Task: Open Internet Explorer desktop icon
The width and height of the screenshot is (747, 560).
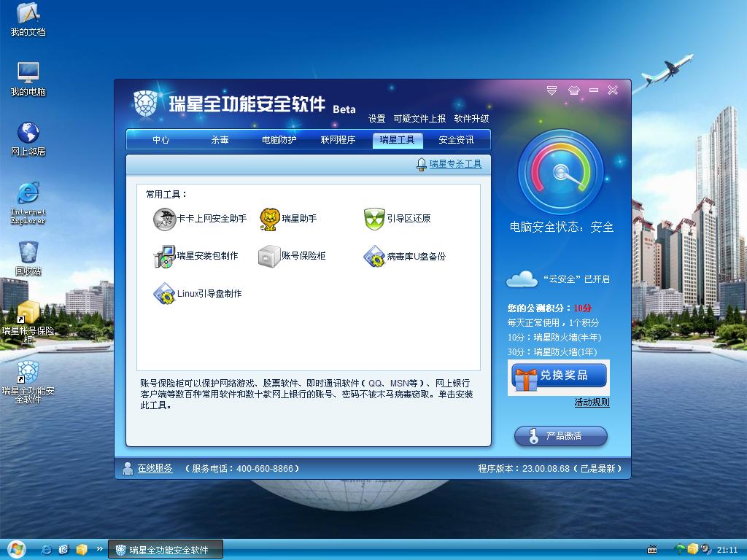Action: coord(28,203)
